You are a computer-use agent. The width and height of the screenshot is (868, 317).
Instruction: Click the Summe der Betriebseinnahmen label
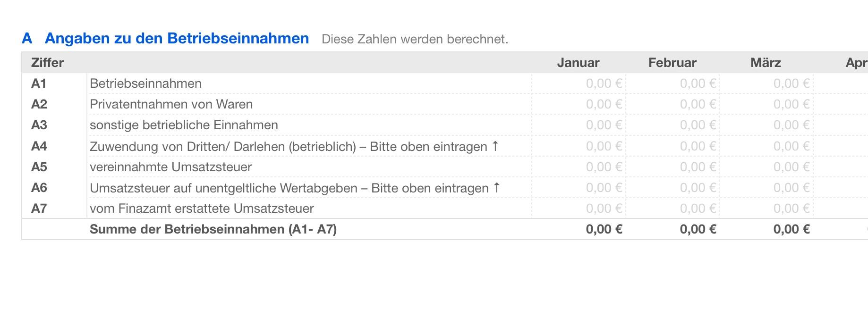213,229
